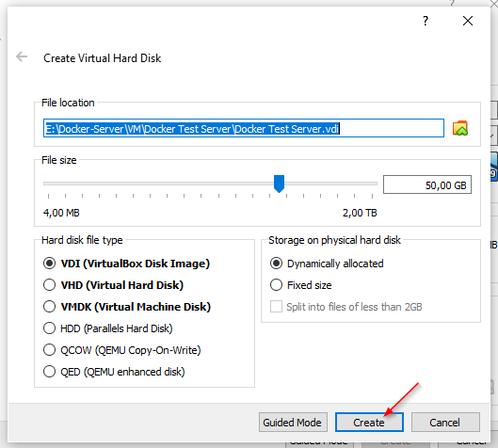
Task: Click the help question mark icon
Action: [x=426, y=21]
